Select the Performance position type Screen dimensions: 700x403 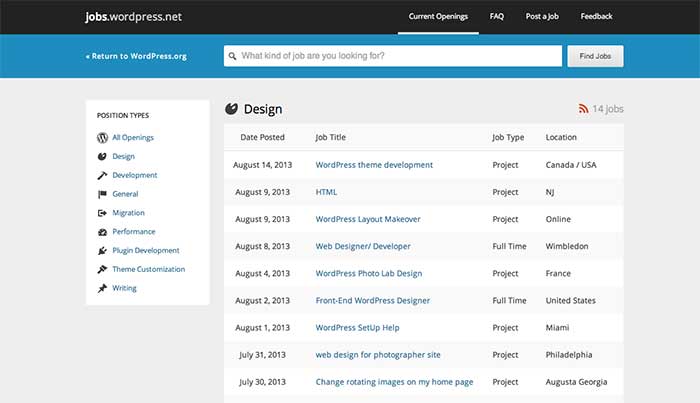click(134, 232)
